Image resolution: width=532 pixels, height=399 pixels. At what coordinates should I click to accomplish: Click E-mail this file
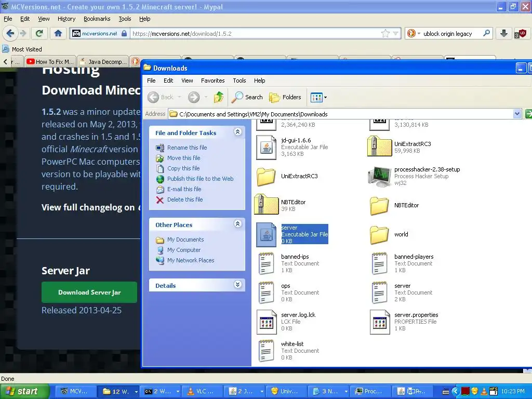tap(184, 189)
